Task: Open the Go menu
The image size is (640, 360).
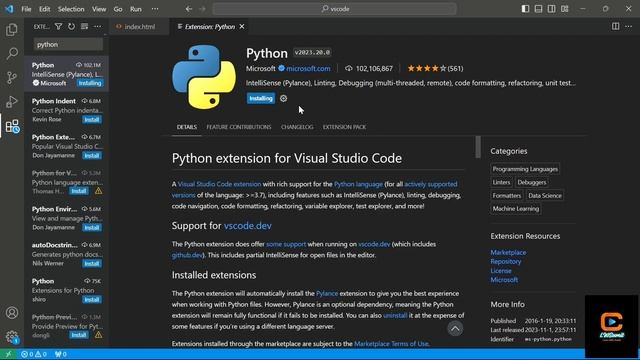Action: [118, 9]
